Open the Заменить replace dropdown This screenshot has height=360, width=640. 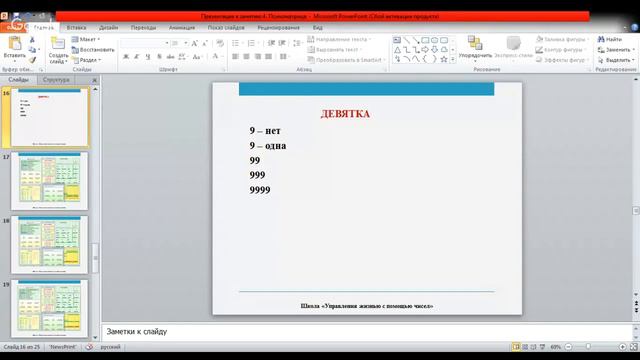click(616, 50)
